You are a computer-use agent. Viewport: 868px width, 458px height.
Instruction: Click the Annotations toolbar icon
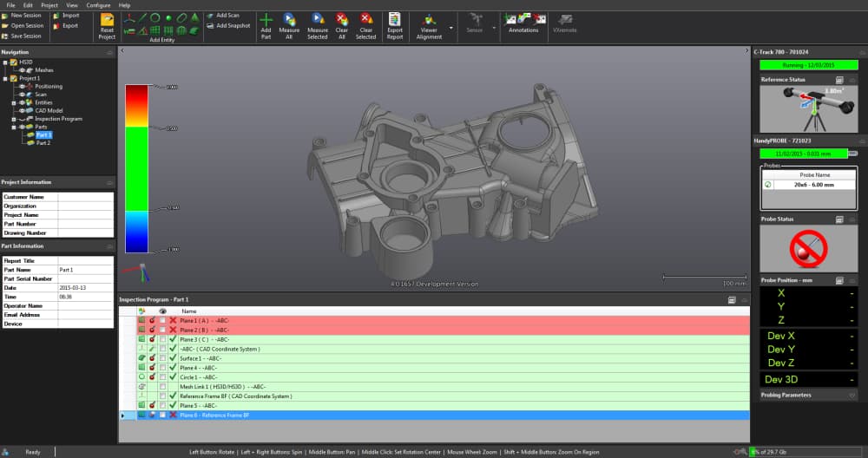(523, 19)
